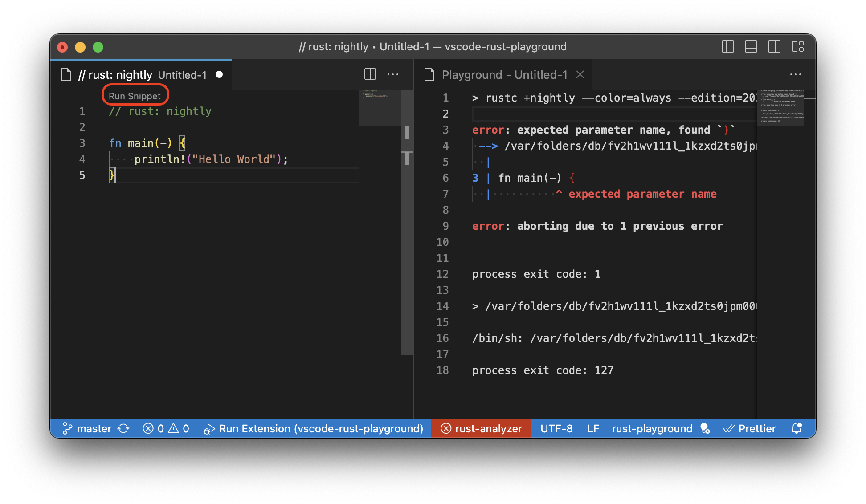Toggle secondary sidebar layout icon in title bar

(x=774, y=47)
